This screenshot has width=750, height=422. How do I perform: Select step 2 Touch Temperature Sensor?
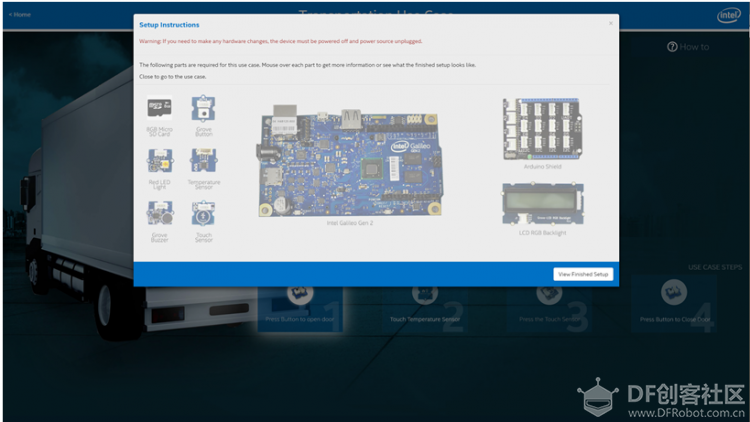tap(424, 306)
